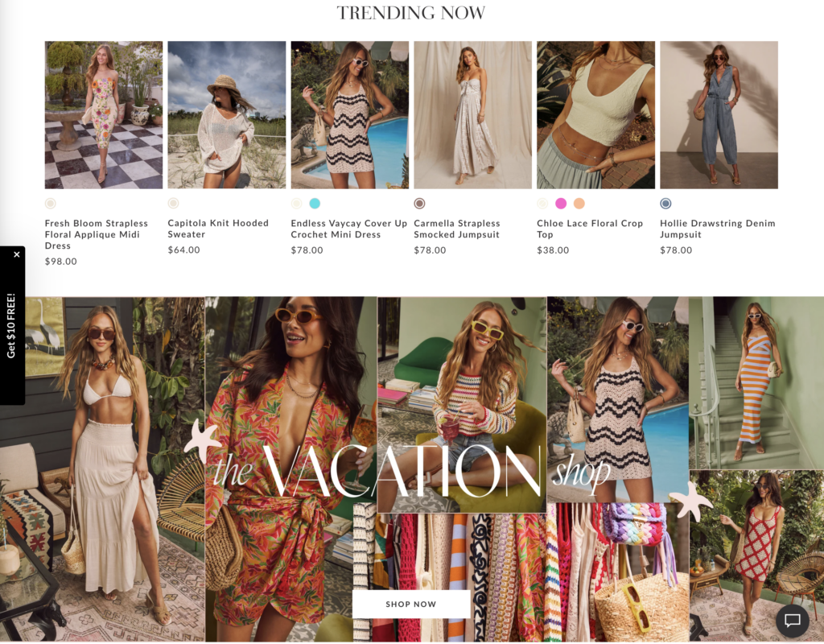Click the Vacation Shop banner title
This screenshot has width=824, height=644.
click(x=411, y=470)
